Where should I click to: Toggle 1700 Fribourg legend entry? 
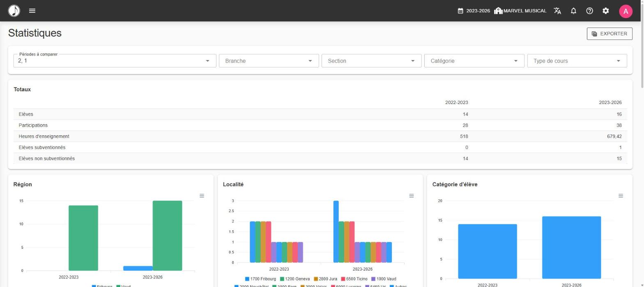coord(260,279)
